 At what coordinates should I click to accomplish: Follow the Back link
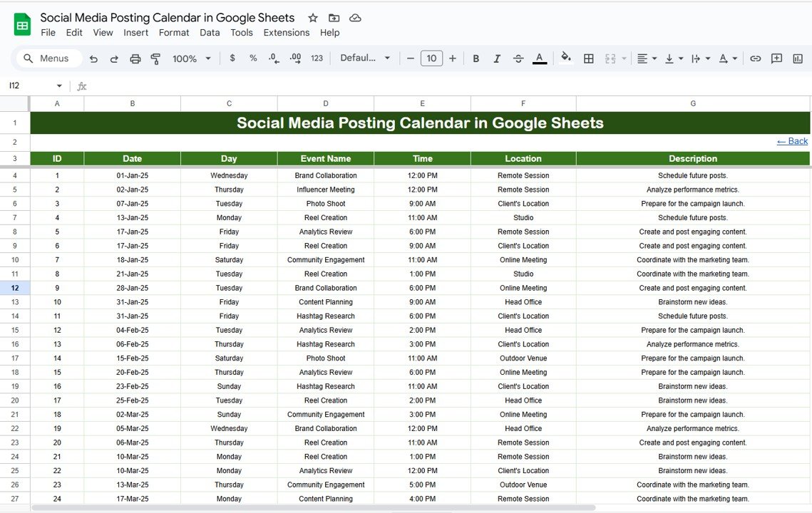792,141
